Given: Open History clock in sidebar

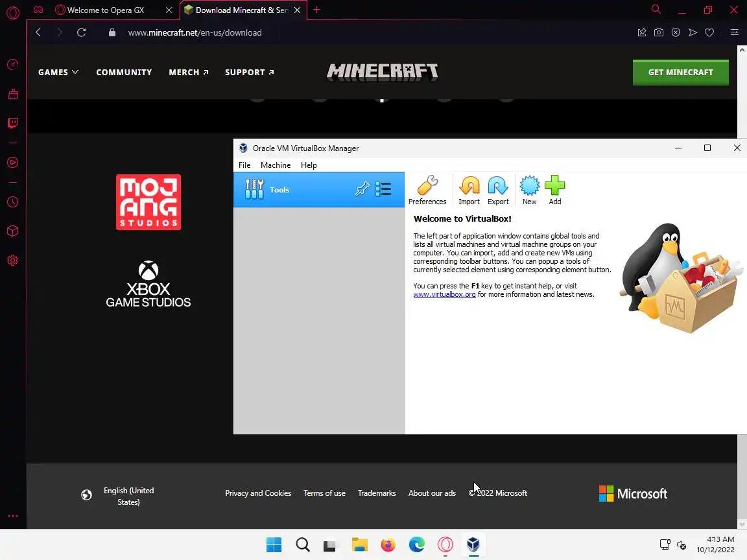Looking at the screenshot, I should 13,202.
